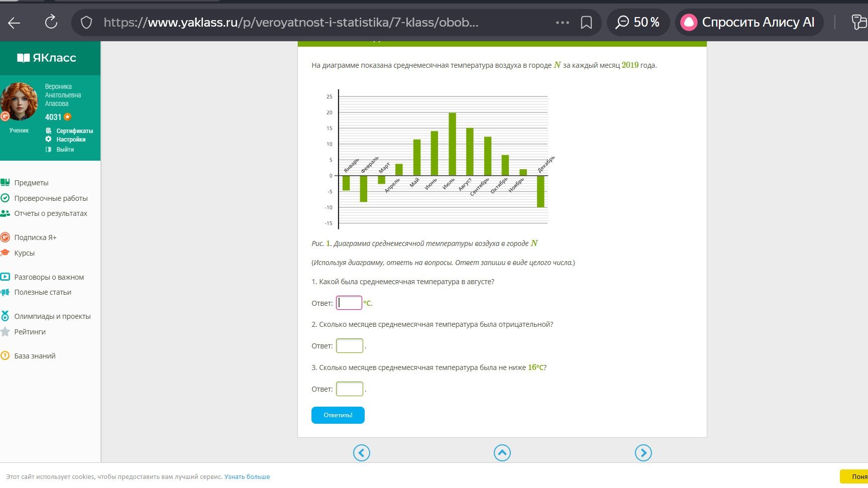868x488 pixels.
Task: Open the user profile avatar
Action: [19, 101]
